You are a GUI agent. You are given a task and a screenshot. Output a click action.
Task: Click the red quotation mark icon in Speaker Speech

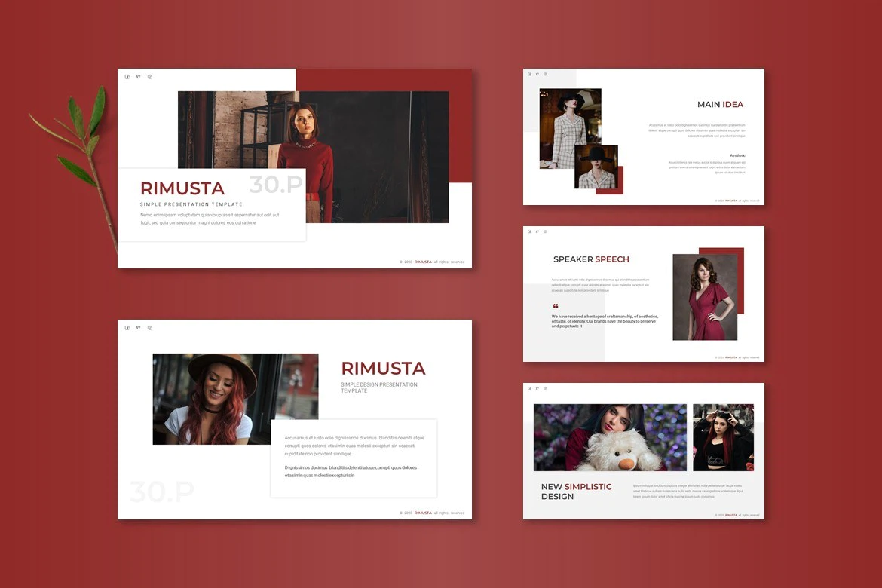[556, 306]
